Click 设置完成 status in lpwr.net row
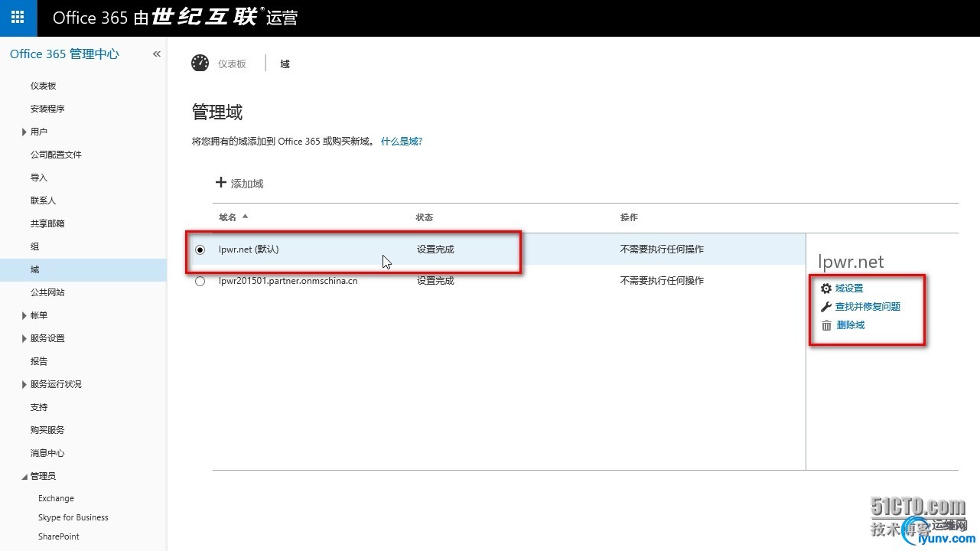 click(435, 249)
